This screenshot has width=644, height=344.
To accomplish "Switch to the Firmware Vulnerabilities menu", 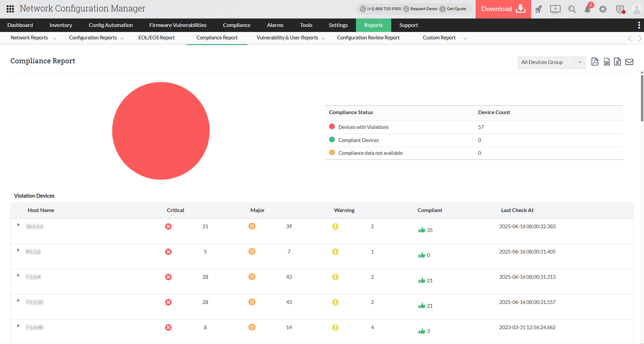I will coord(178,25).
